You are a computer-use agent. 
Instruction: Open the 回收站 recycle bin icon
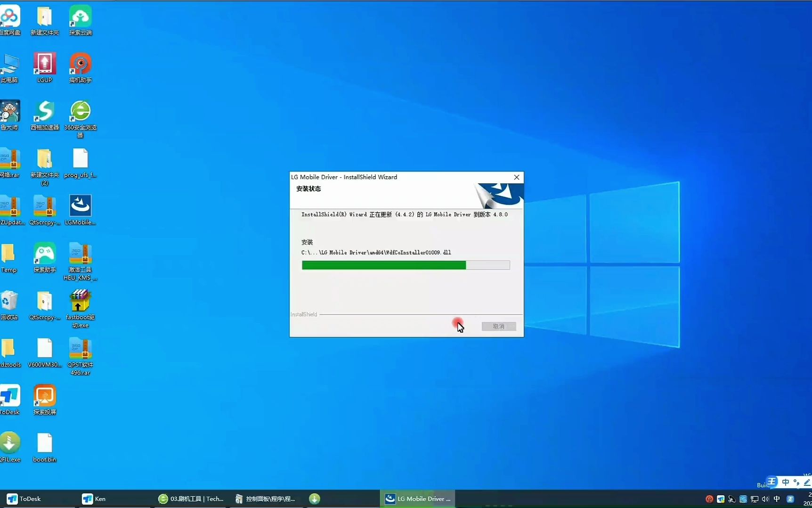tap(9, 305)
